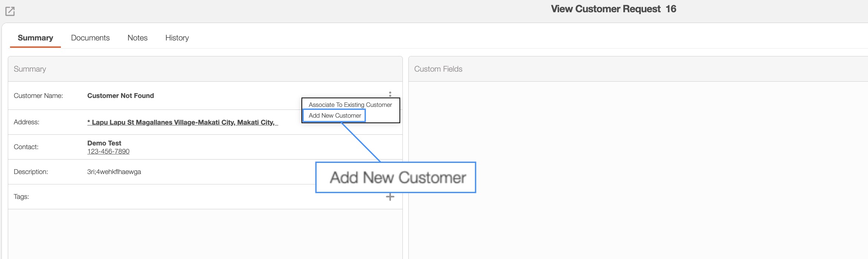Switch to the Summary tab
The height and width of the screenshot is (259, 868).
tap(35, 38)
